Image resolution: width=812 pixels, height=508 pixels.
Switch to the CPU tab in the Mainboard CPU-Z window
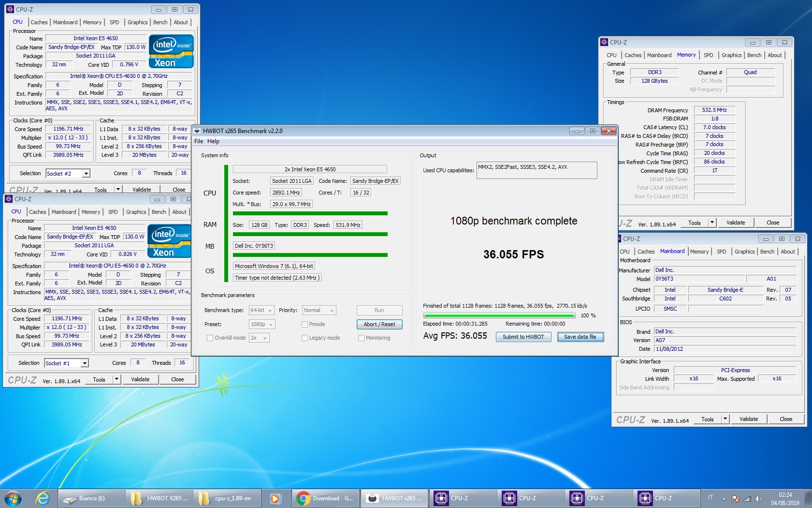[624, 252]
